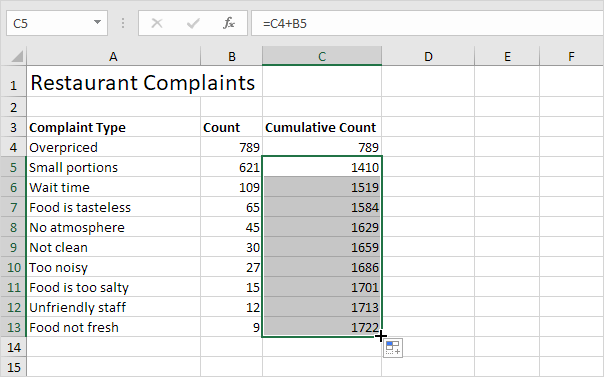The height and width of the screenshot is (377, 604).
Task: Select the Food is too salty cell
Action: [113, 287]
